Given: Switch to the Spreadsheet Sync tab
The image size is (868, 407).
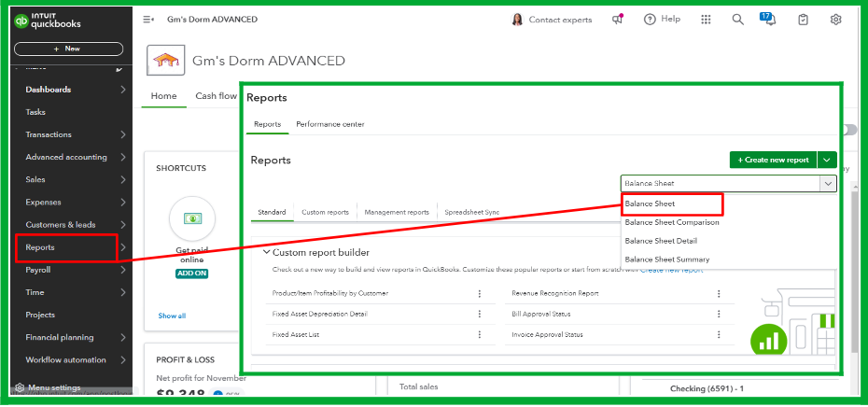Looking at the screenshot, I should (472, 212).
